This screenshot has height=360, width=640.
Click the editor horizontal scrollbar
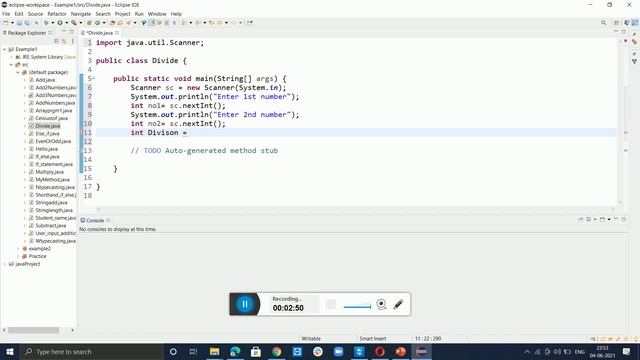pyautogui.click(x=355, y=209)
